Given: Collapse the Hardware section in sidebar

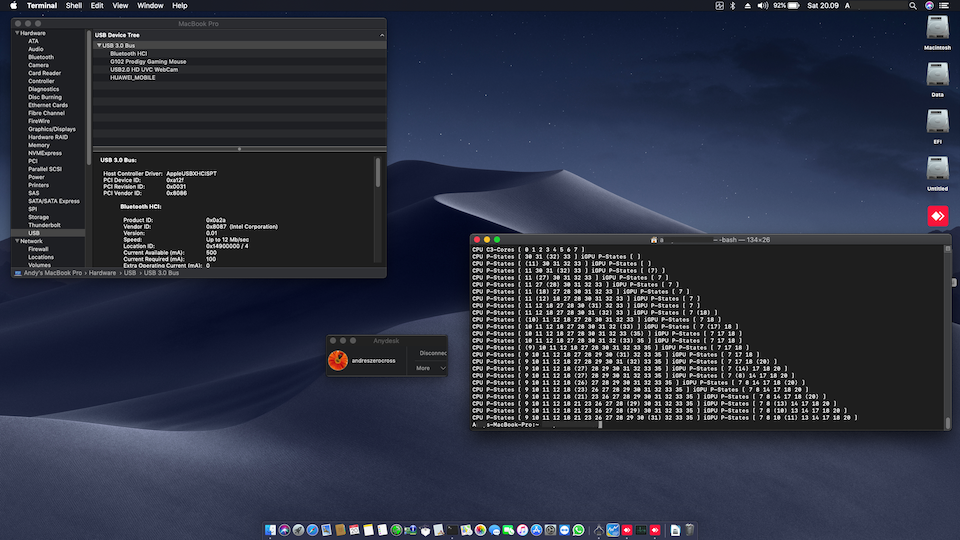Looking at the screenshot, I should pos(15,33).
